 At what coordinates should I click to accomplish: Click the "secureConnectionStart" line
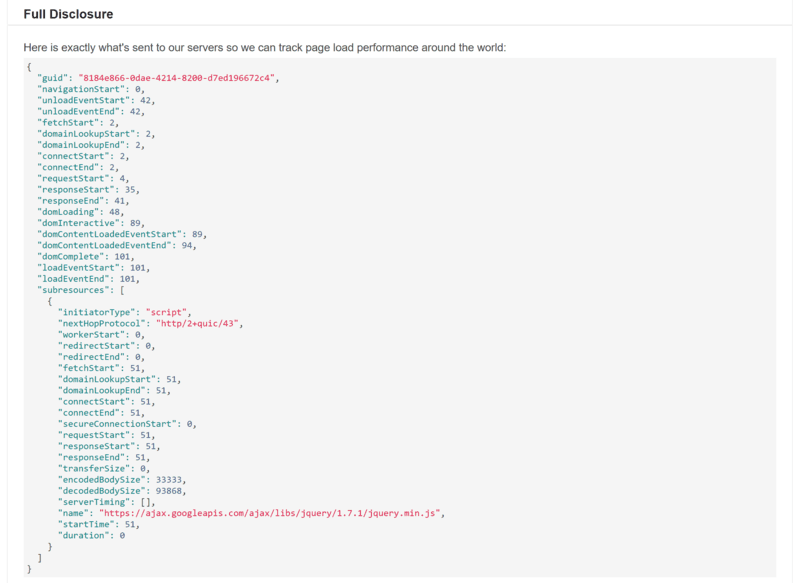click(x=127, y=423)
